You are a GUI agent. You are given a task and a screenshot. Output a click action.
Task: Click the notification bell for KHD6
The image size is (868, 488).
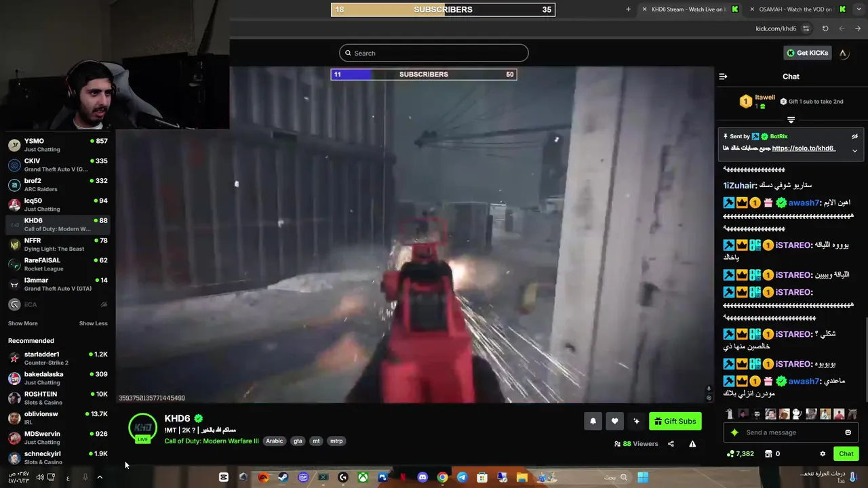tap(593, 421)
